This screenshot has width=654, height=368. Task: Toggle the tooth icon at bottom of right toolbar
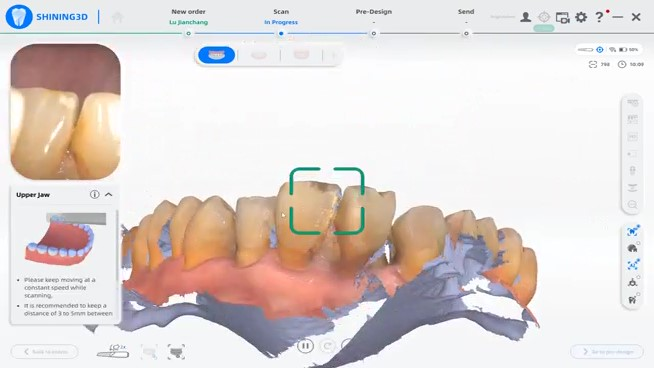(x=632, y=300)
